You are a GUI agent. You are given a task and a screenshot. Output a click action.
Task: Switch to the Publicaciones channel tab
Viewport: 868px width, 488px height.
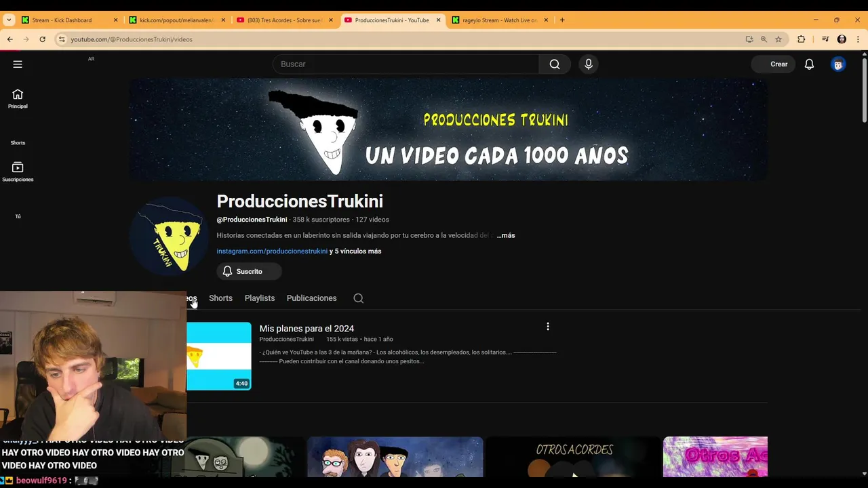[x=311, y=298]
